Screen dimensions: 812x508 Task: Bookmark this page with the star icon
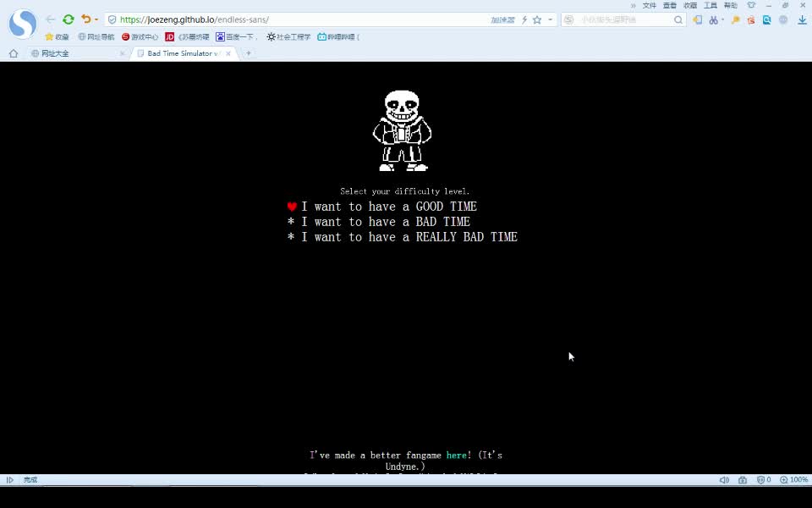(537, 19)
